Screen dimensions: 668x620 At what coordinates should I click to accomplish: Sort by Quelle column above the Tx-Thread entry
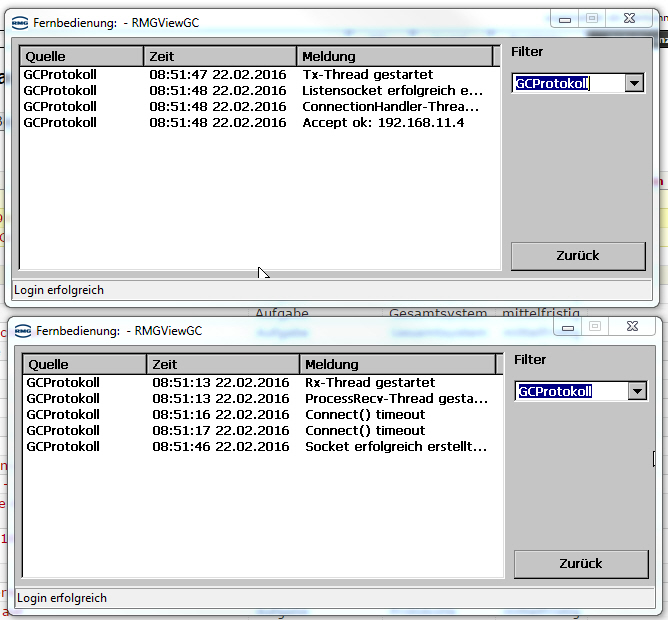[x=82, y=56]
